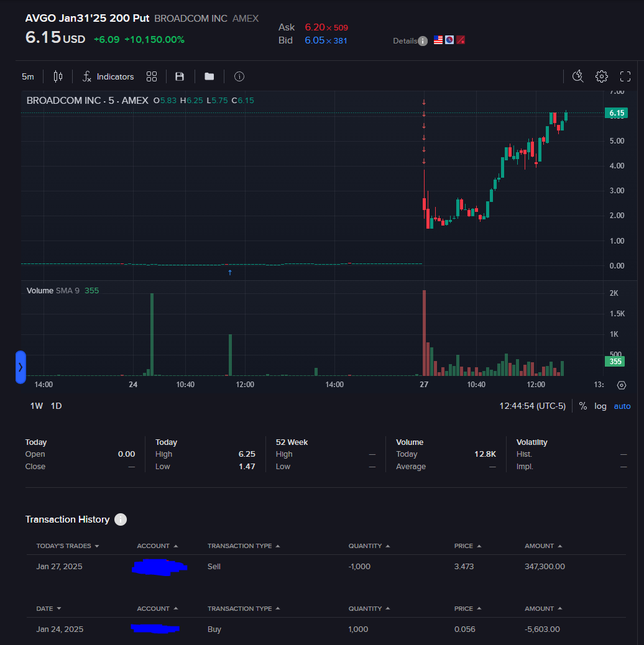Click the Details link

click(x=405, y=41)
